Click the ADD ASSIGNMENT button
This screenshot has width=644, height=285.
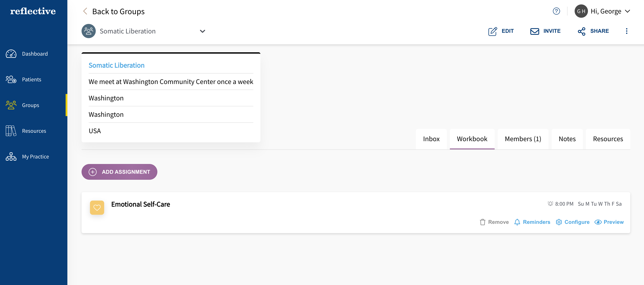(119, 172)
